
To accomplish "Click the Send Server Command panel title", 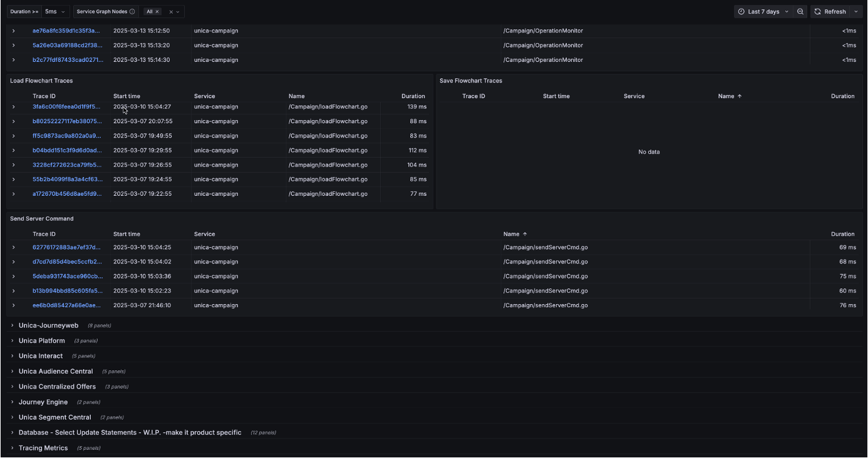I will tap(42, 219).
